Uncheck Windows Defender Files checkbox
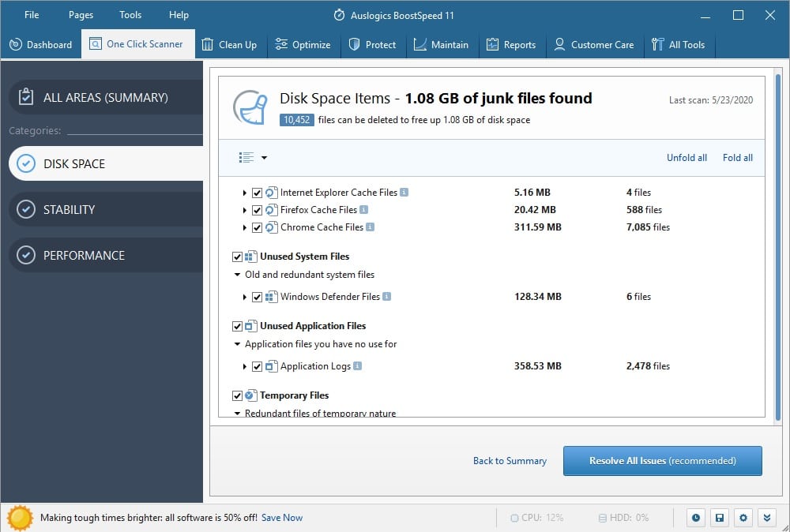790x532 pixels. point(257,297)
